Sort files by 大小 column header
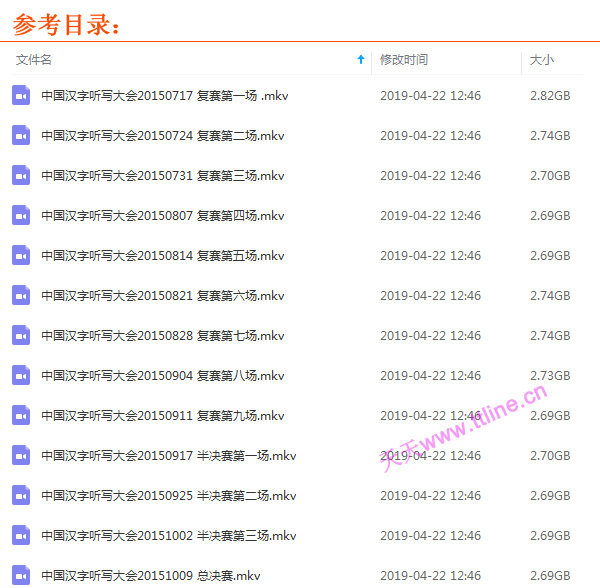600x588 pixels. (x=541, y=60)
